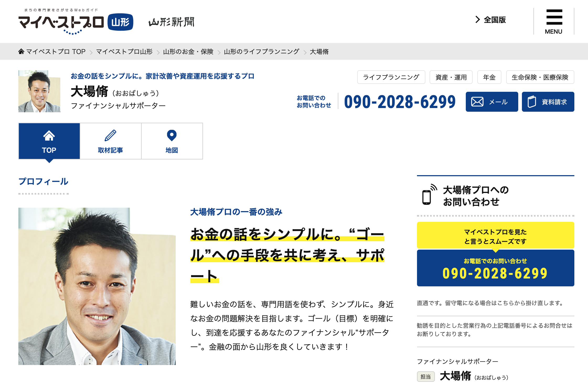Image resolution: width=588 pixels, height=386 pixels.
Task: Open the ライフプランニング category tag
Action: pos(391,77)
